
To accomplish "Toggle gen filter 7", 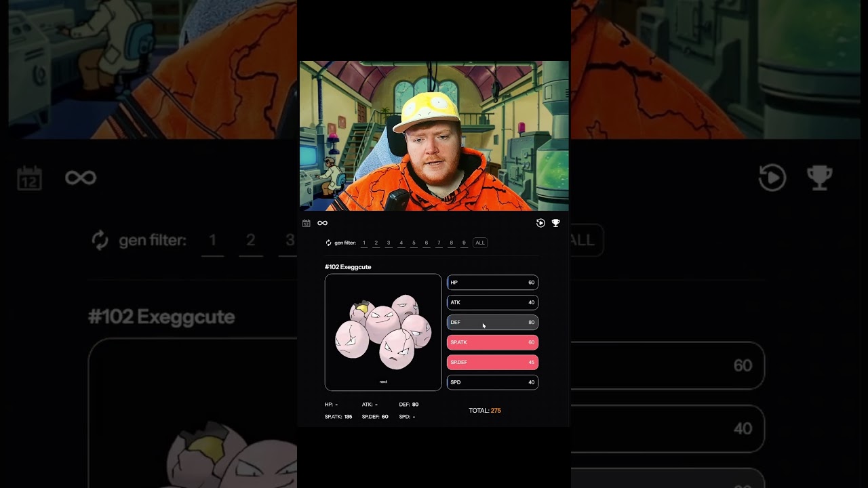I will 439,243.
